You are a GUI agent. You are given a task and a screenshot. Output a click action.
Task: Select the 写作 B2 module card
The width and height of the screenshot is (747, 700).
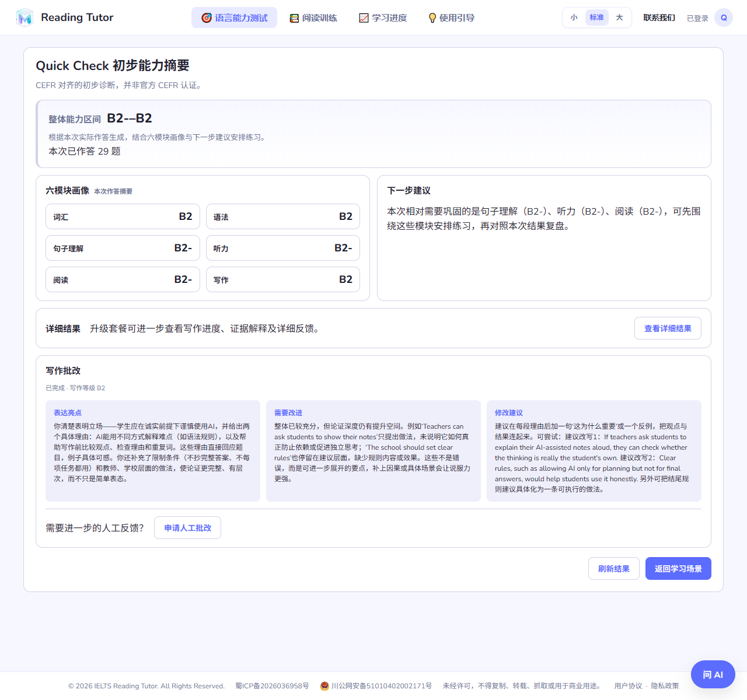(283, 279)
